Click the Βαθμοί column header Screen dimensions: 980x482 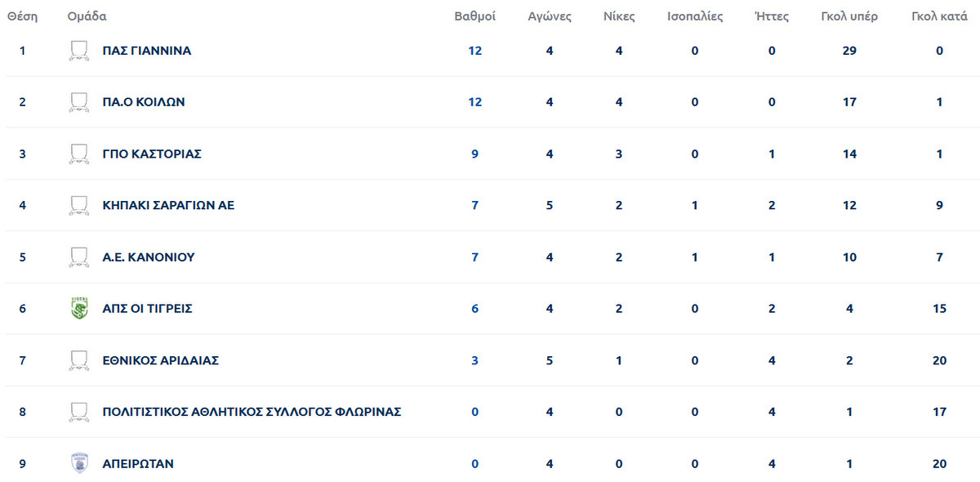pyautogui.click(x=475, y=16)
